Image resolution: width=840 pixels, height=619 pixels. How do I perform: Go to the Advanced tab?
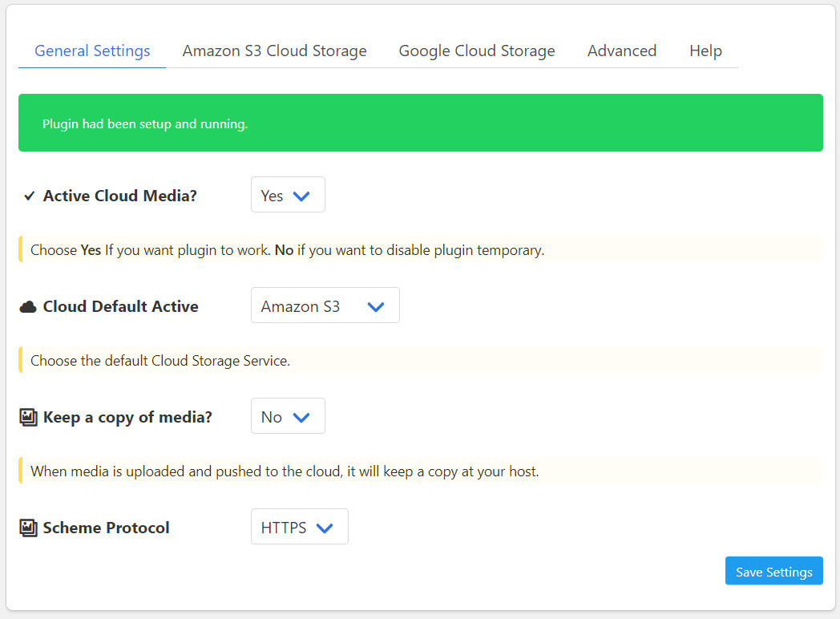(621, 51)
